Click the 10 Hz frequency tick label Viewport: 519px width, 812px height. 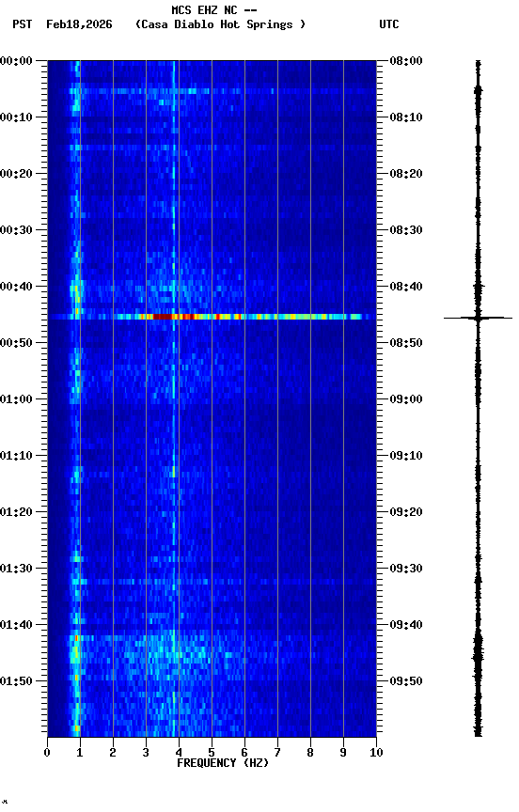tap(376, 753)
